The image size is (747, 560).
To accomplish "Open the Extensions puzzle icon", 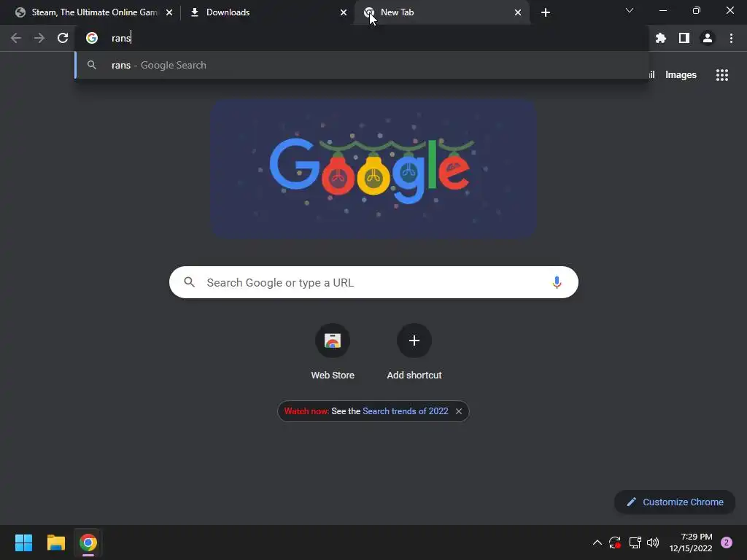I will pos(661,38).
